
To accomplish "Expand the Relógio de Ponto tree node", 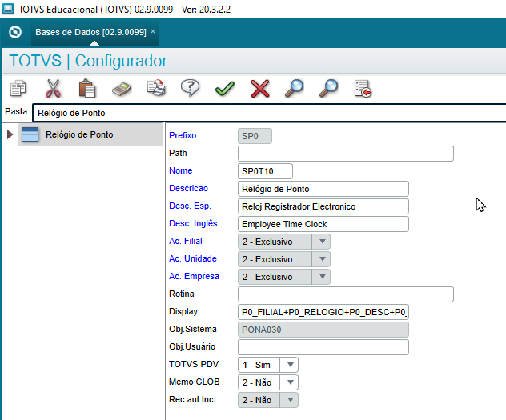I will tap(10, 134).
